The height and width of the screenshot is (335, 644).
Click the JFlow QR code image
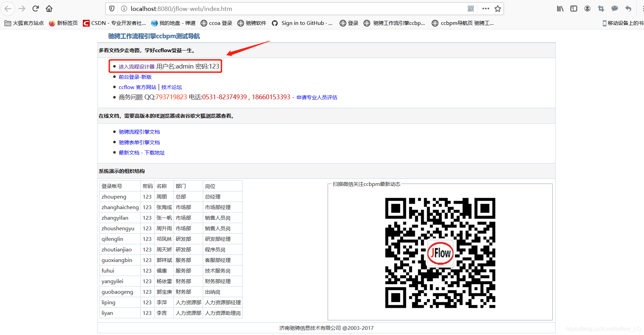tap(440, 253)
